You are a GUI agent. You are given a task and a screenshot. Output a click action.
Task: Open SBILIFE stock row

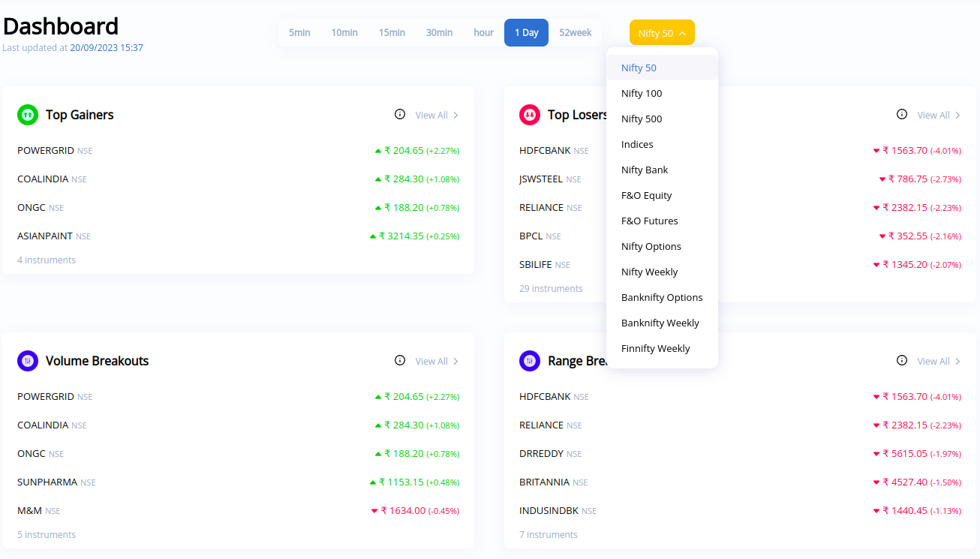(740, 265)
